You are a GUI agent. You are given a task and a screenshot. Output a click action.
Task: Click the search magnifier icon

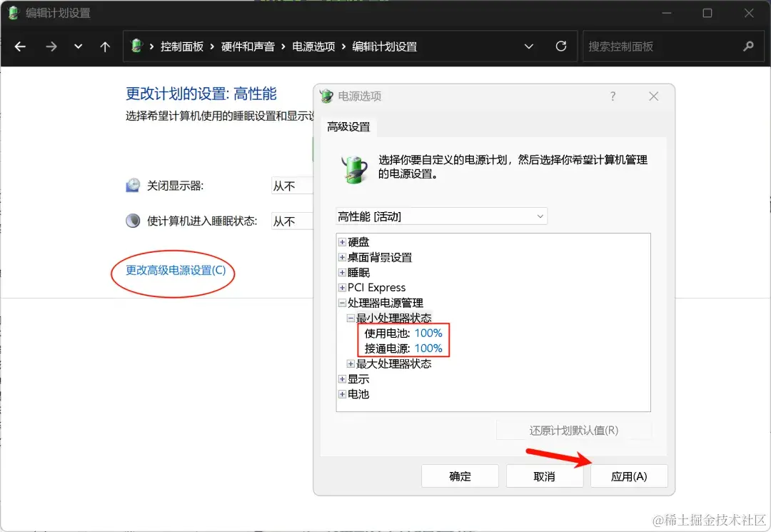747,46
